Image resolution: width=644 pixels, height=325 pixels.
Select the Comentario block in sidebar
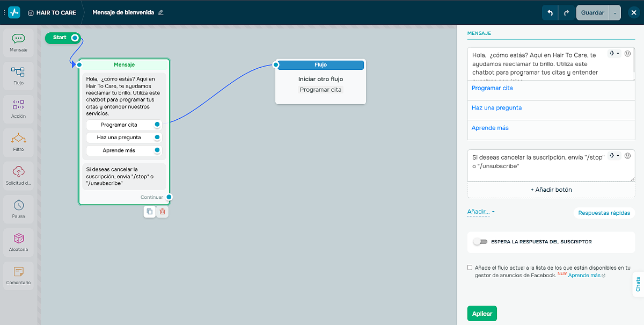(x=18, y=276)
